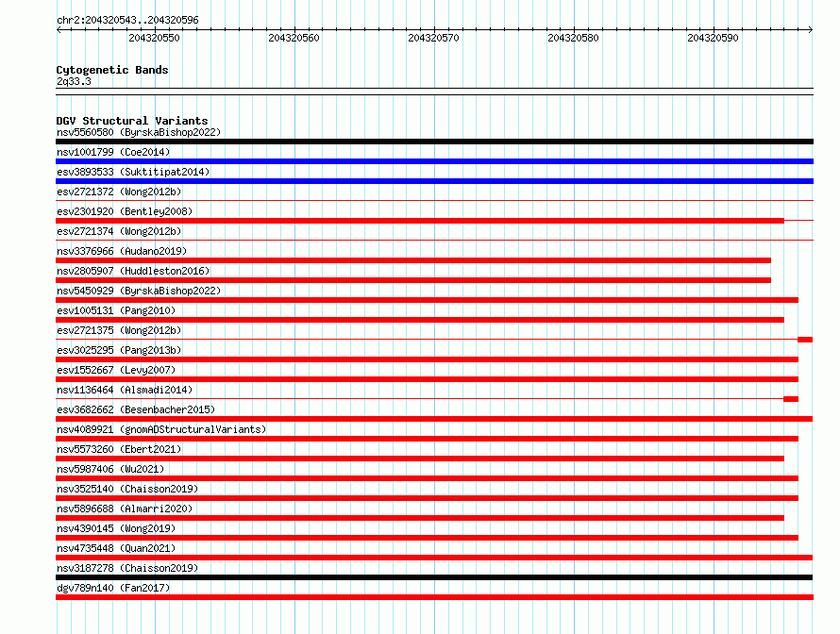Click small red block on nsv1136464 line
The height and width of the screenshot is (634, 840).
(x=791, y=399)
